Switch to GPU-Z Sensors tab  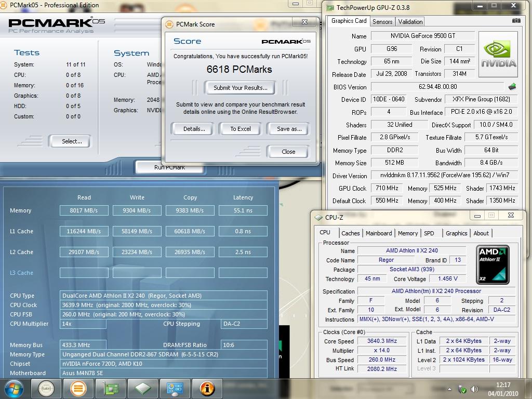point(382,22)
